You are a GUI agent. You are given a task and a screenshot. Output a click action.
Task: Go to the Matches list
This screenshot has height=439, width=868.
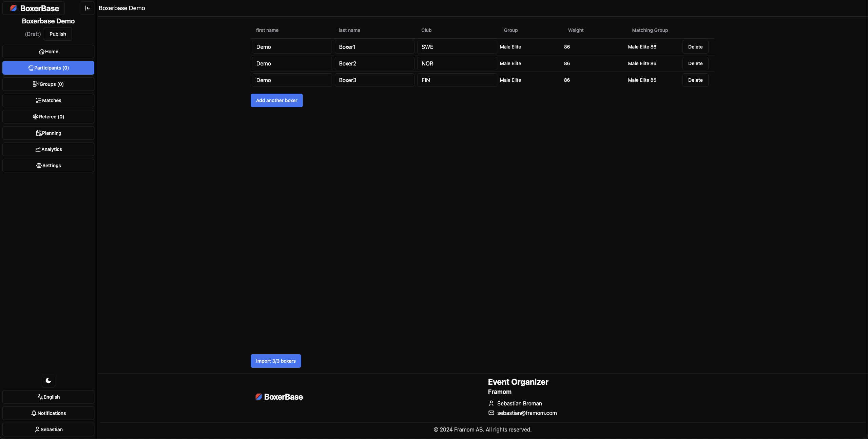coord(48,100)
